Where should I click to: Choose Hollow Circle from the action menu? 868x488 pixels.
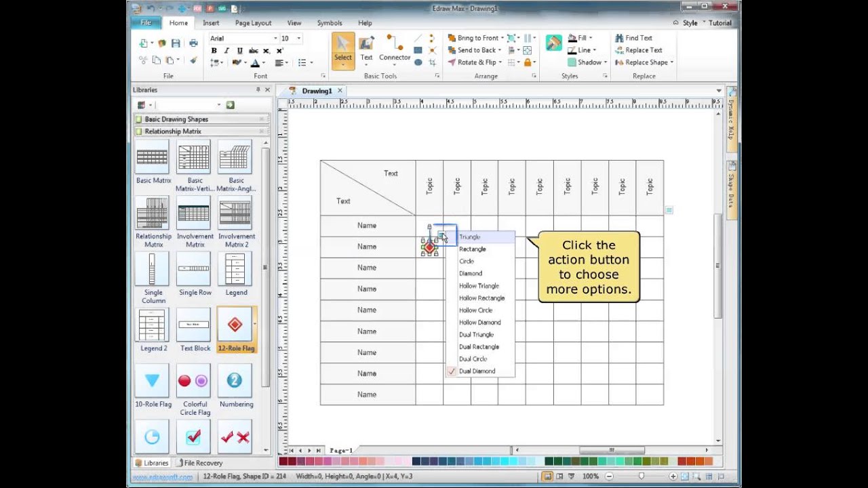[x=481, y=310]
